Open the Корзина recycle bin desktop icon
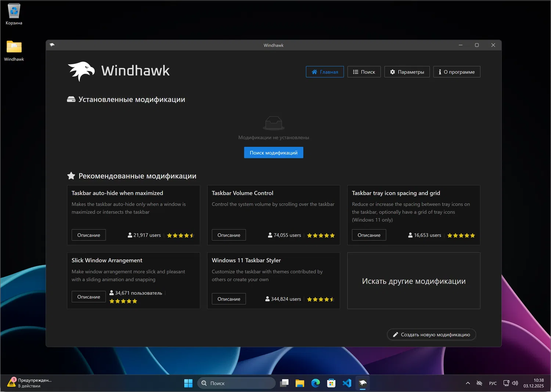The image size is (551, 392). (x=14, y=15)
